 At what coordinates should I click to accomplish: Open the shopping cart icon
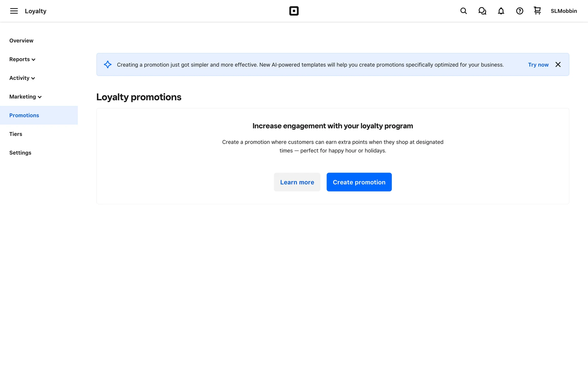click(537, 11)
